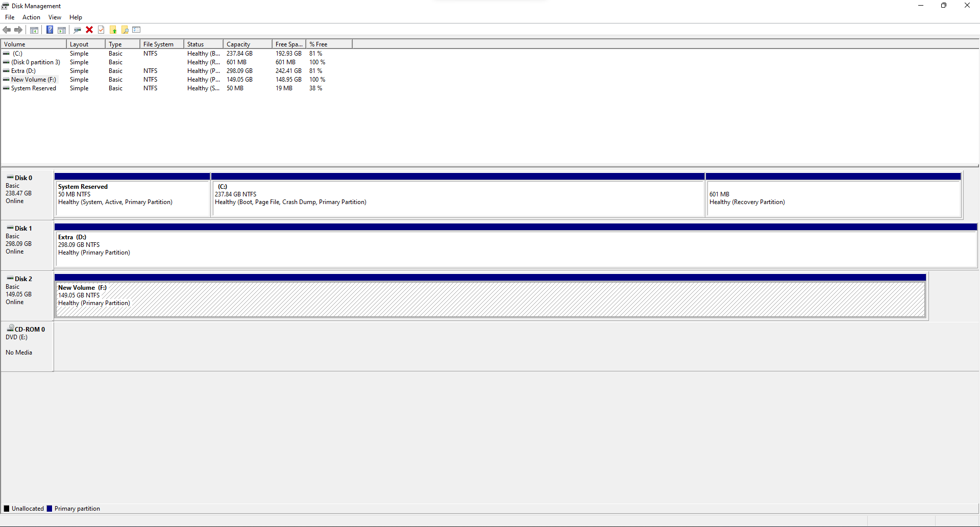This screenshot has height=527, width=980.
Task: Toggle the action pane visibility
Action: pyautogui.click(x=62, y=30)
